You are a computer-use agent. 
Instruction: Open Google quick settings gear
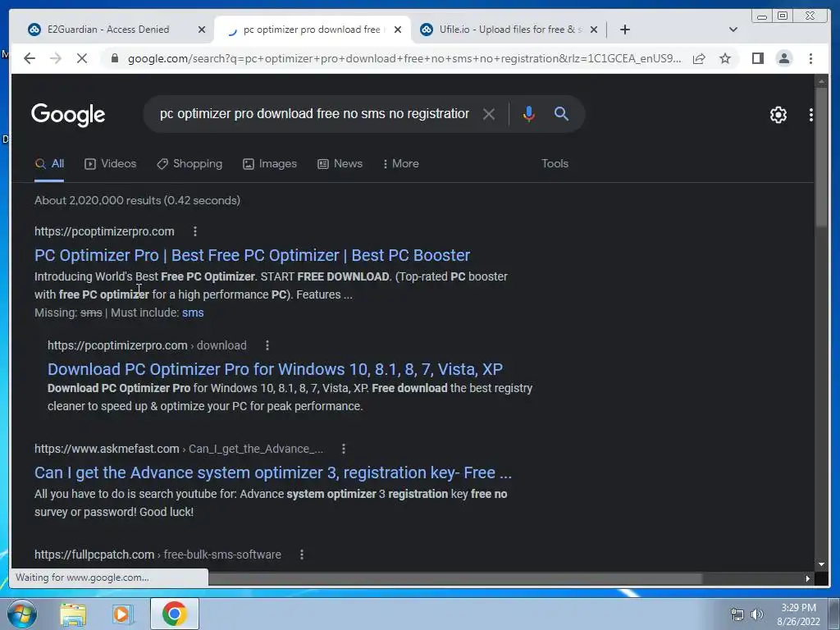(778, 115)
